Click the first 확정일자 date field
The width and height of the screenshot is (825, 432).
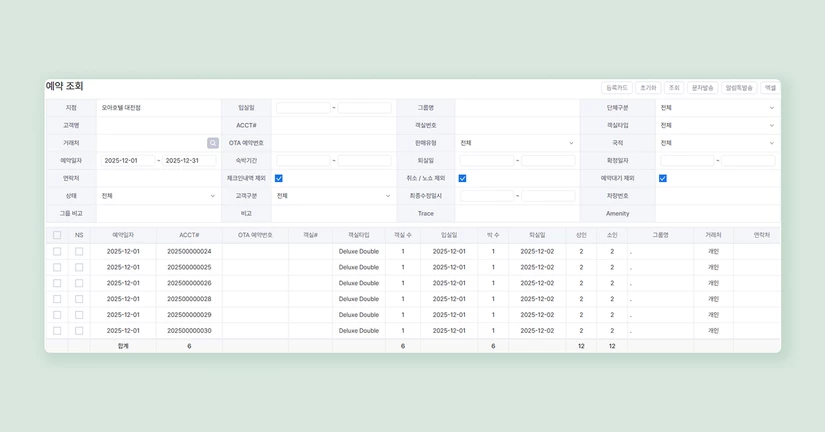point(687,160)
